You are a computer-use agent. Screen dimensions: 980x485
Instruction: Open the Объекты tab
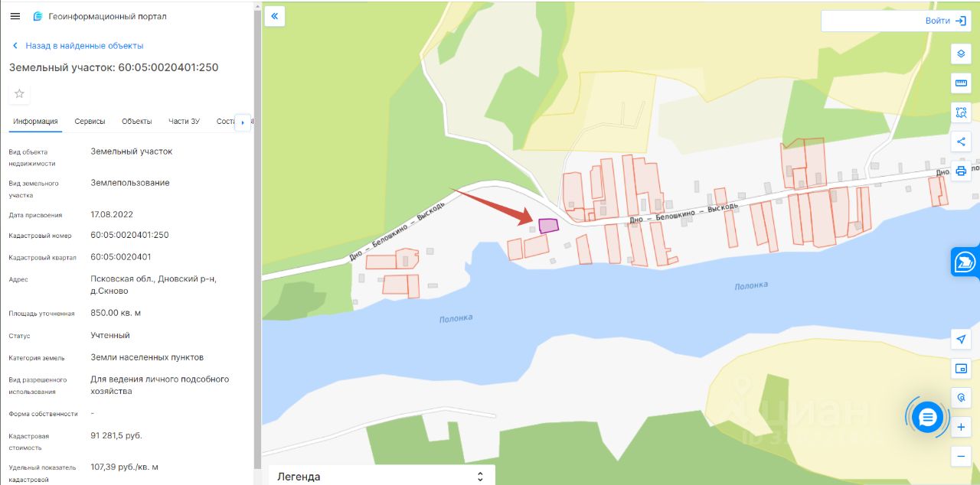pos(136,121)
